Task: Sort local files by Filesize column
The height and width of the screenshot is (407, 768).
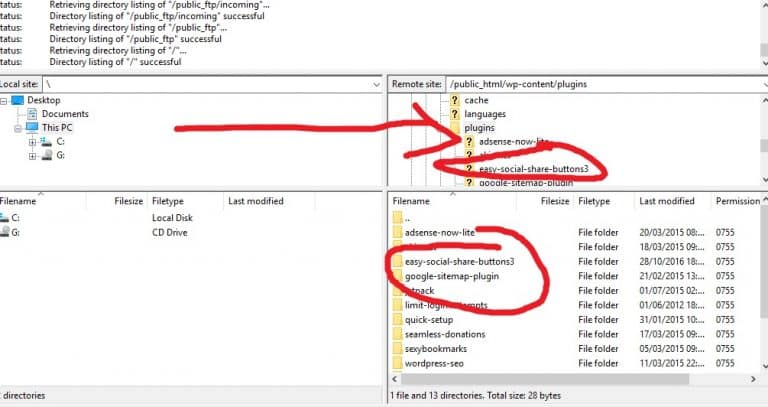Action: 130,201
